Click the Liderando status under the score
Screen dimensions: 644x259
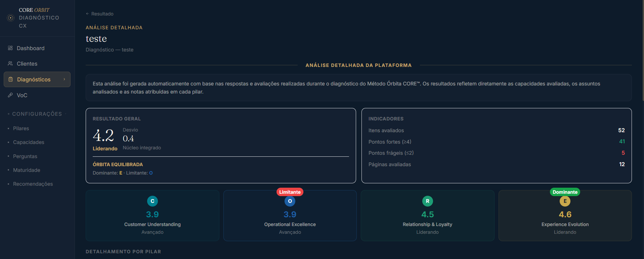coord(105,149)
